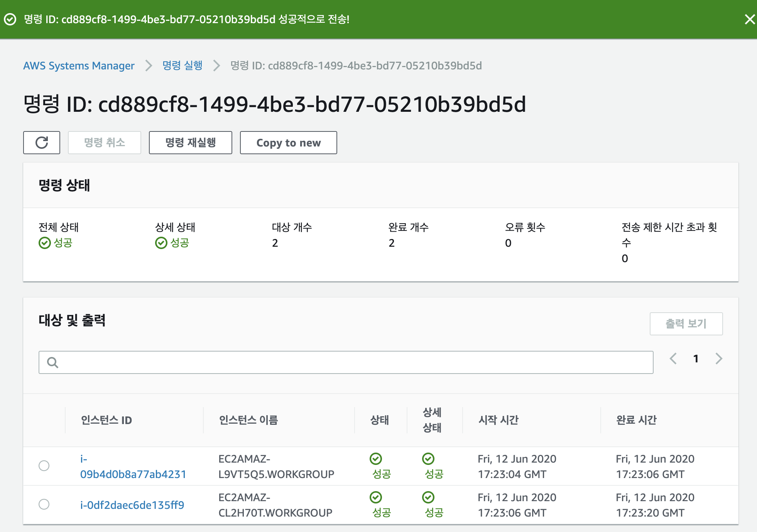
Task: Focus the targets search field
Action: pos(355,362)
